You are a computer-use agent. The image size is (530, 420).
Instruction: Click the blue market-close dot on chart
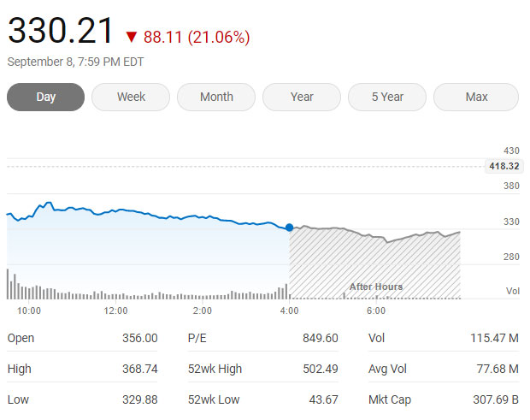click(289, 228)
